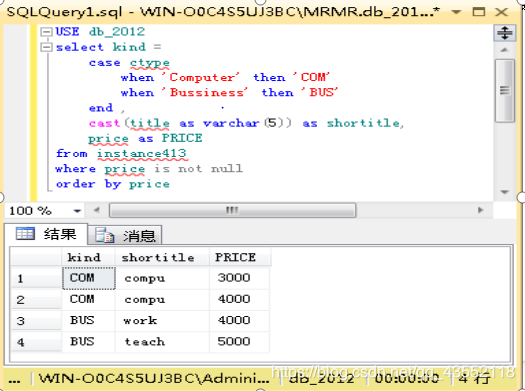Click the 'order by' keyword
Image resolution: width=525 pixels, height=391 pixels.
click(88, 184)
